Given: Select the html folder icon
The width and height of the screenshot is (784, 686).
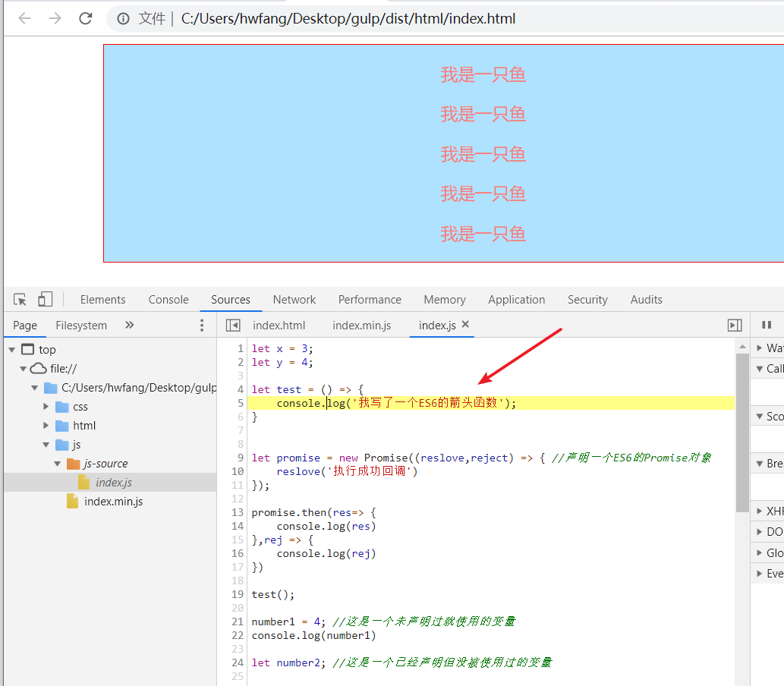Looking at the screenshot, I should (x=62, y=426).
